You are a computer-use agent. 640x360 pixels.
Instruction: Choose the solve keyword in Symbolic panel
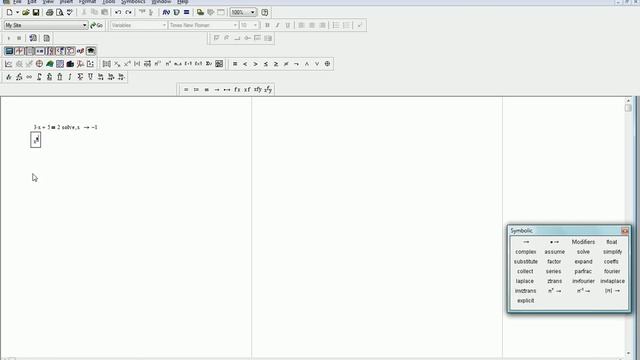click(583, 252)
